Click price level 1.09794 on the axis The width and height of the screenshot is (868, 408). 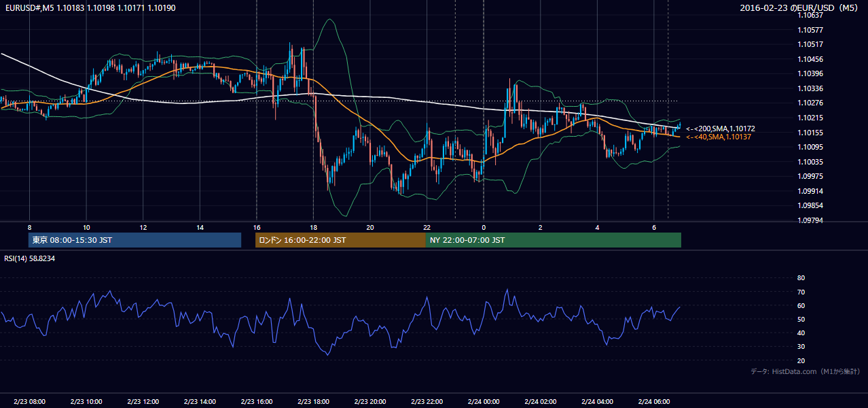(x=810, y=220)
